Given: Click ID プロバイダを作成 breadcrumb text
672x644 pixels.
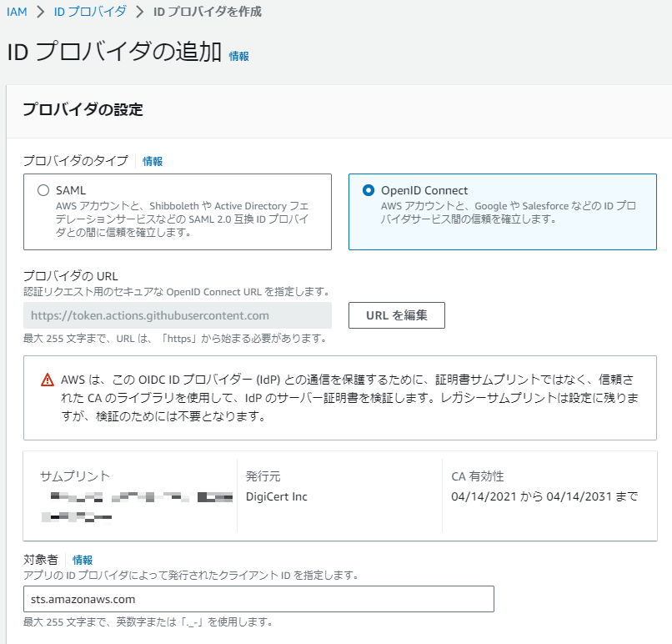Looking at the screenshot, I should [208, 12].
